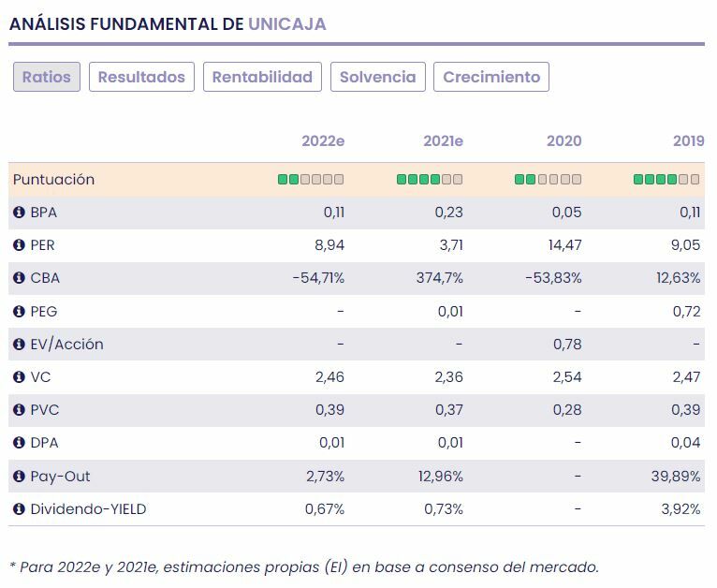Open the CBA info icon tooltip

(19, 278)
